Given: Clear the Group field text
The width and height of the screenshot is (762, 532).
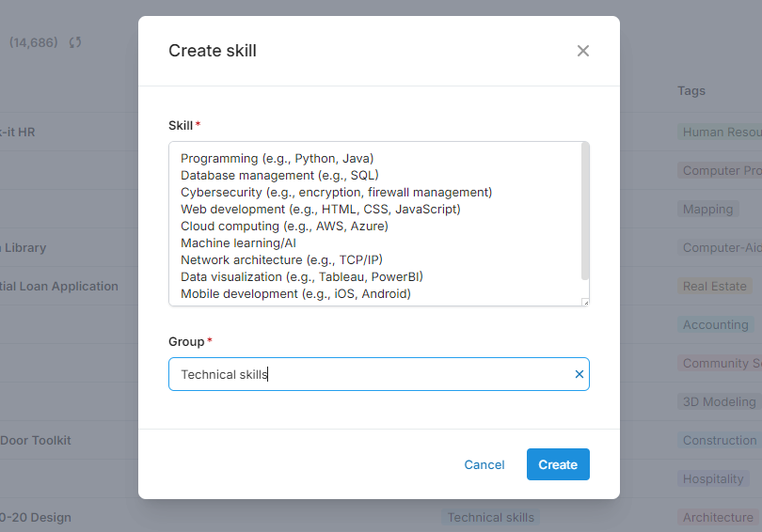Looking at the screenshot, I should pyautogui.click(x=579, y=374).
